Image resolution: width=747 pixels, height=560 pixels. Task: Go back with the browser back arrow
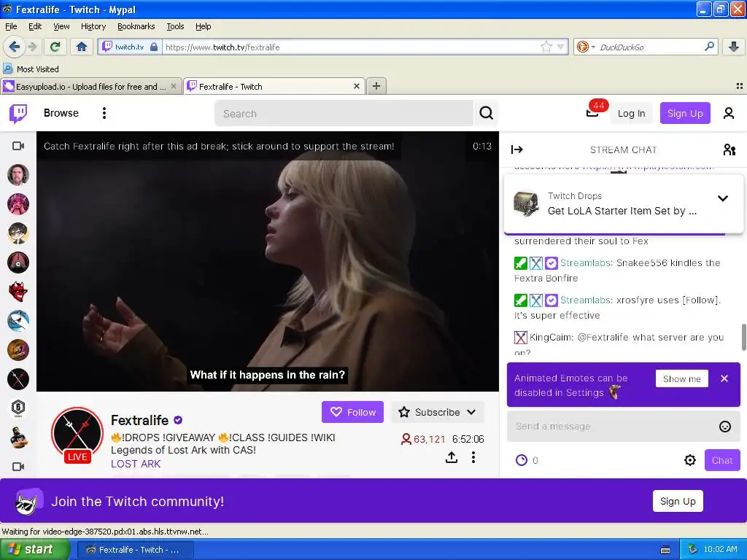(14, 47)
